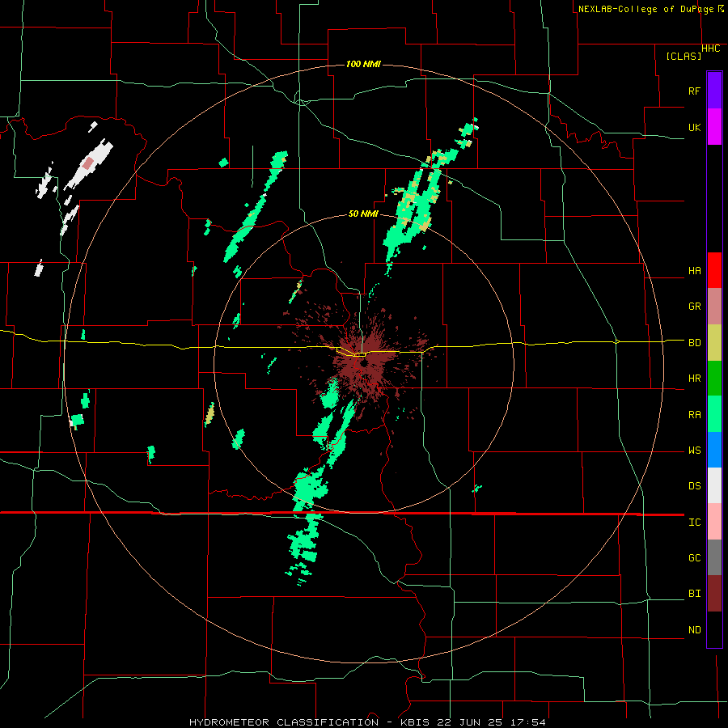The height and width of the screenshot is (728, 728).
Task: Click the HA red legend swatch
Action: point(714,270)
